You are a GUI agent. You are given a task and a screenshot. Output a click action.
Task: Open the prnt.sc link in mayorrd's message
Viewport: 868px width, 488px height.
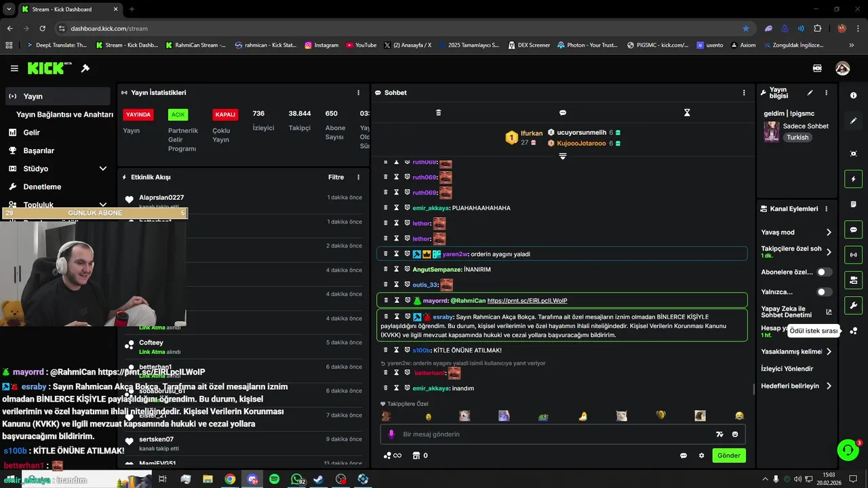[527, 300]
